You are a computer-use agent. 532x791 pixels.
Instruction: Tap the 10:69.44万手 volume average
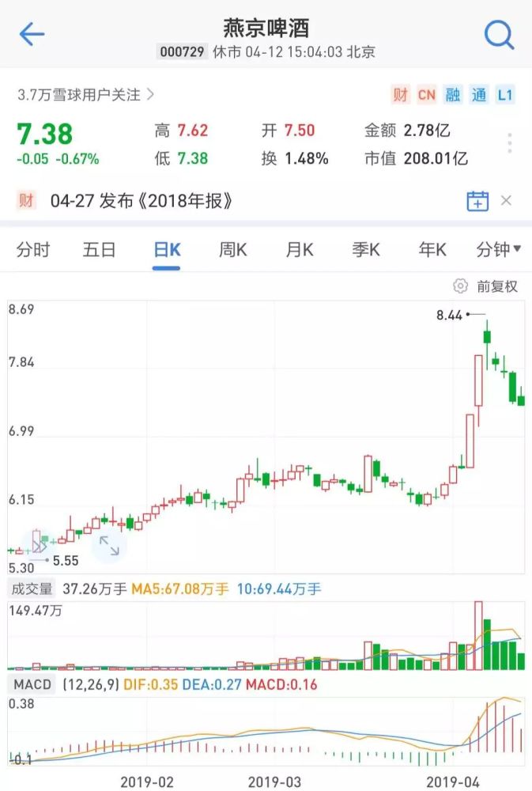click(x=279, y=589)
